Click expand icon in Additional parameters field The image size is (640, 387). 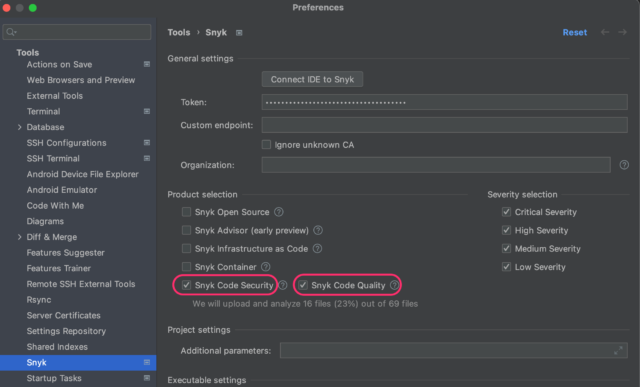pos(618,351)
